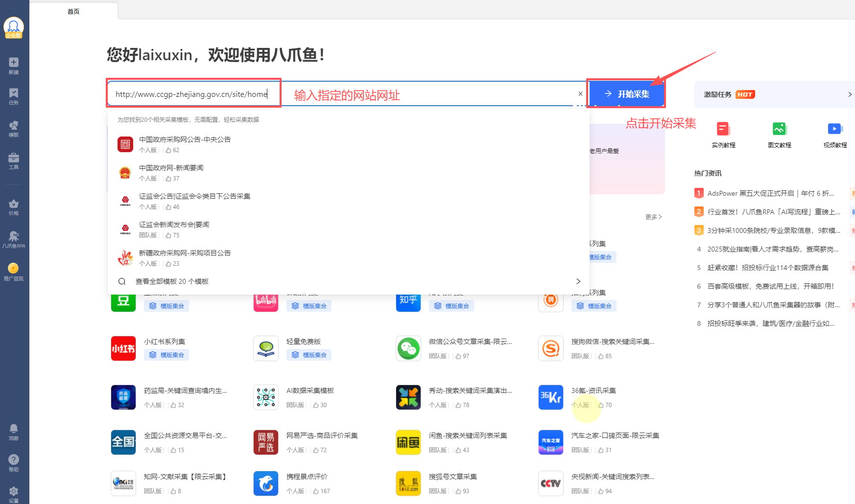Click the 更多 link

click(x=653, y=217)
